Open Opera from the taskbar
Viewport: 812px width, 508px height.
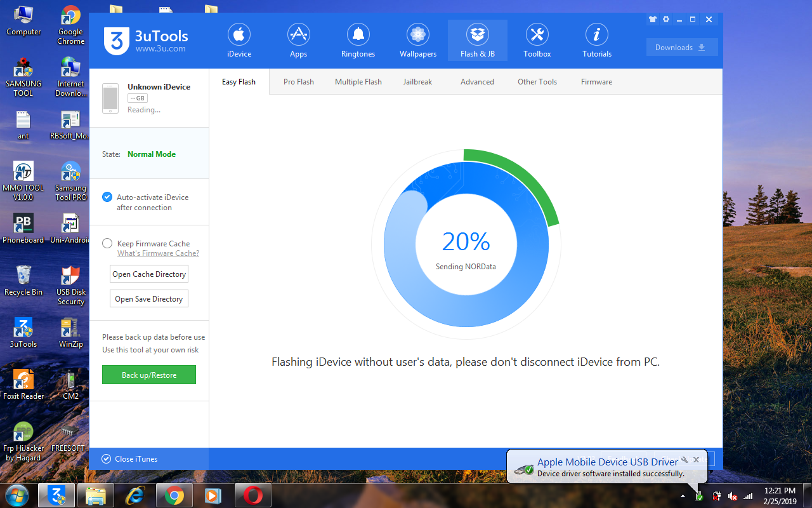click(252, 495)
